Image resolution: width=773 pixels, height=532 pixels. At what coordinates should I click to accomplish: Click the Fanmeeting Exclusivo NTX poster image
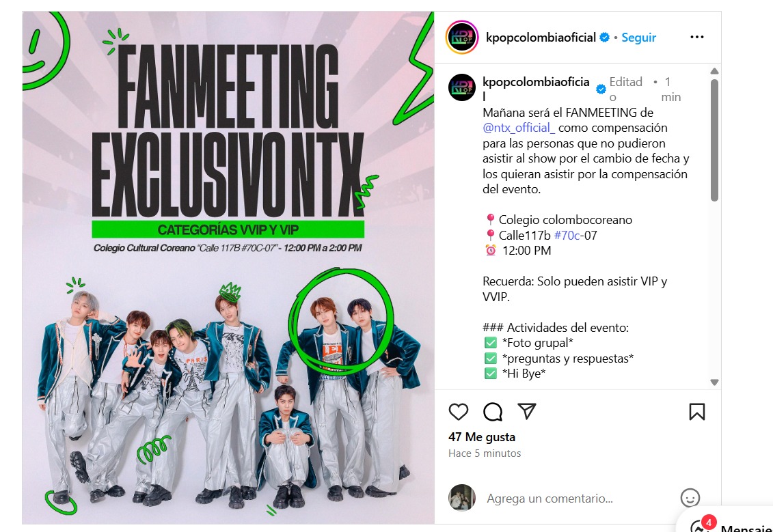[x=228, y=268]
